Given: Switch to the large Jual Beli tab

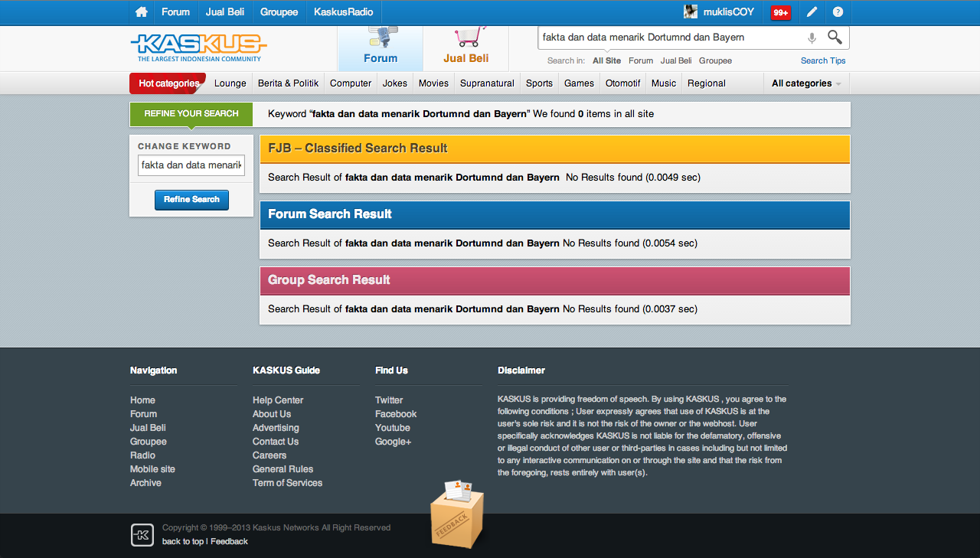Looking at the screenshot, I should click(x=465, y=48).
